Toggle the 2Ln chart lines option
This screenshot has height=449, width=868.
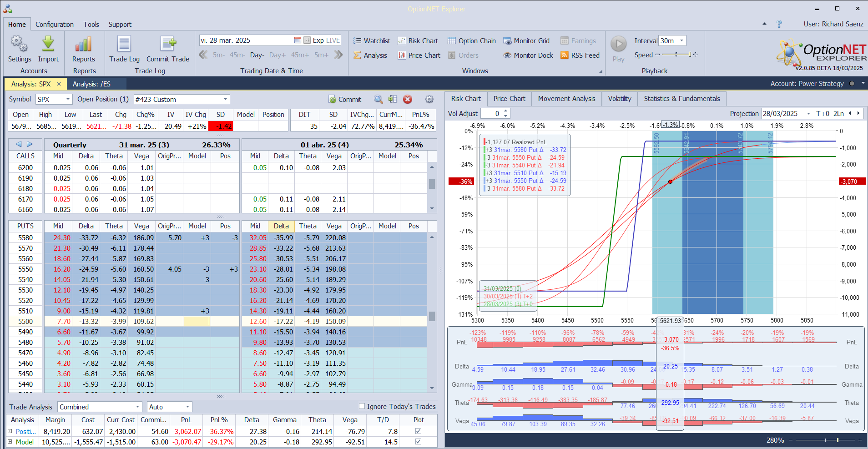point(838,114)
